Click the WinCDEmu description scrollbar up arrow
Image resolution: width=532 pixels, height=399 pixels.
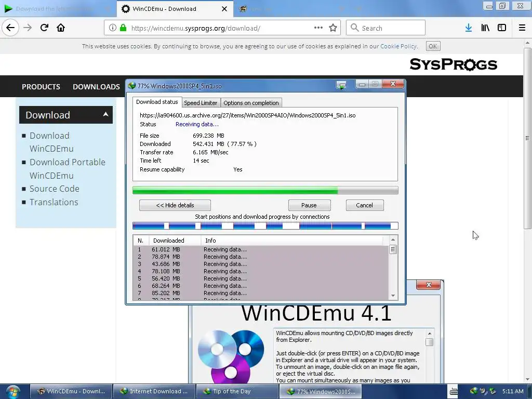pos(430,334)
